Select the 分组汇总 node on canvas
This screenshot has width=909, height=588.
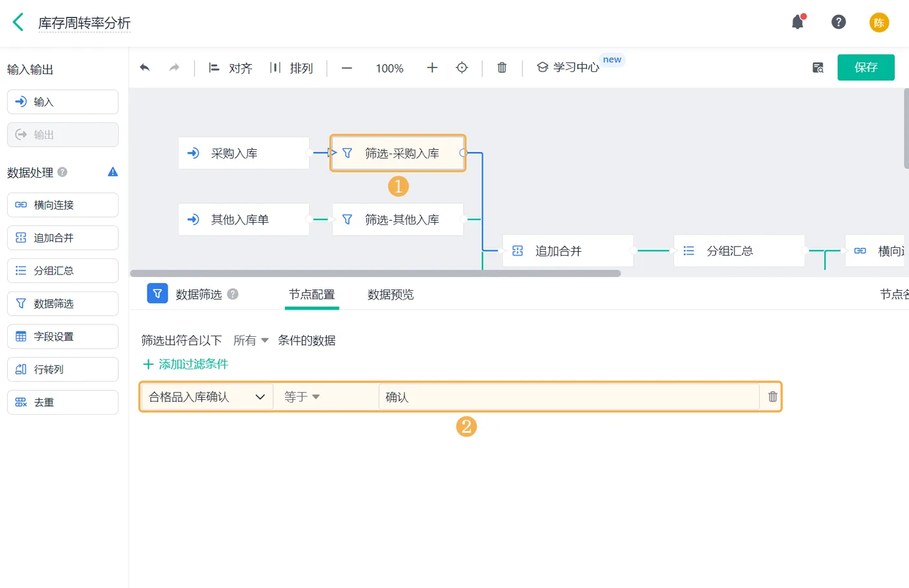click(739, 251)
